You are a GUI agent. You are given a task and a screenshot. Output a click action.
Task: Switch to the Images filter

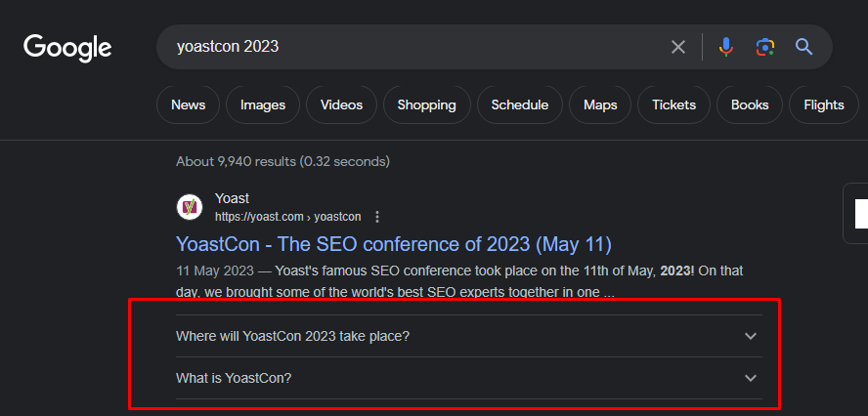263,104
